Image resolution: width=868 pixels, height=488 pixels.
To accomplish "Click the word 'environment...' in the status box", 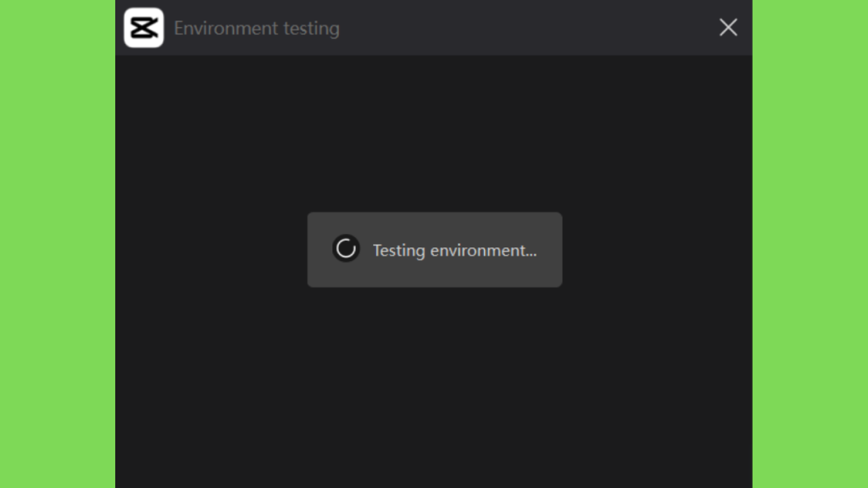I will (483, 251).
